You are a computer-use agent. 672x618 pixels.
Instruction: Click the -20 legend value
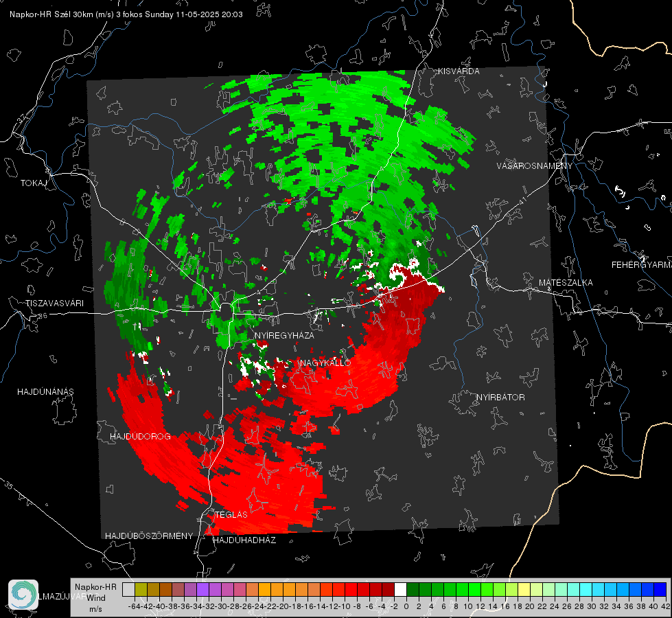(x=282, y=606)
